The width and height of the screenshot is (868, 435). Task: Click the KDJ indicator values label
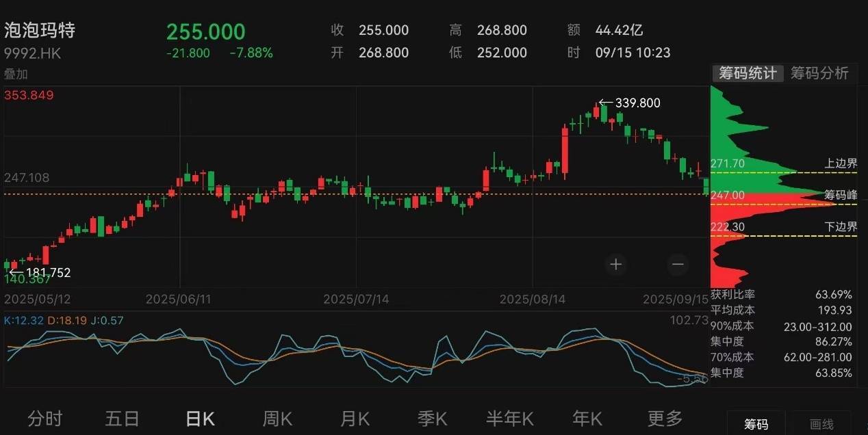[x=64, y=319]
